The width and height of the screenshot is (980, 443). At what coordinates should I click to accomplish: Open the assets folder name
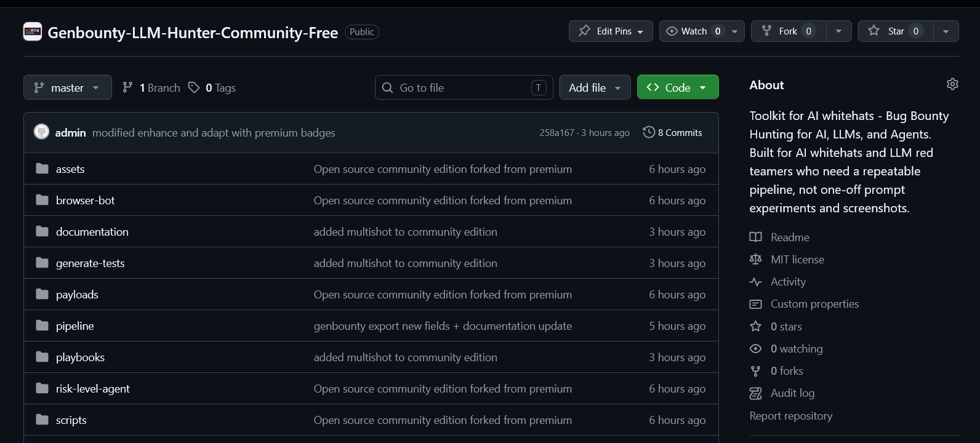click(x=70, y=169)
